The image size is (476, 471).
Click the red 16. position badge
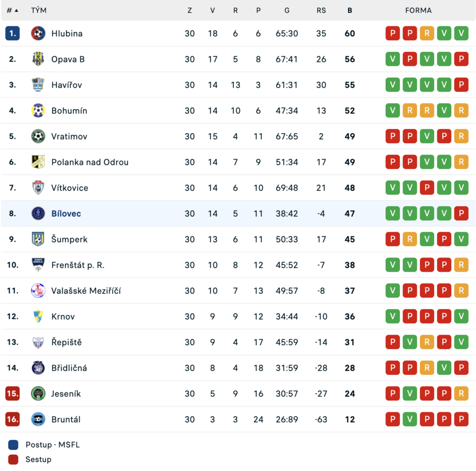click(13, 419)
